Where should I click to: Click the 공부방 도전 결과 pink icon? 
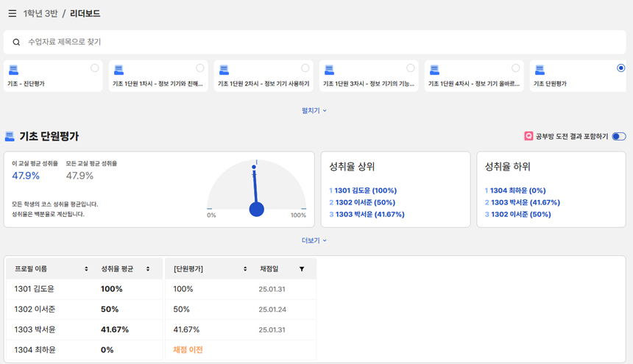coord(528,136)
